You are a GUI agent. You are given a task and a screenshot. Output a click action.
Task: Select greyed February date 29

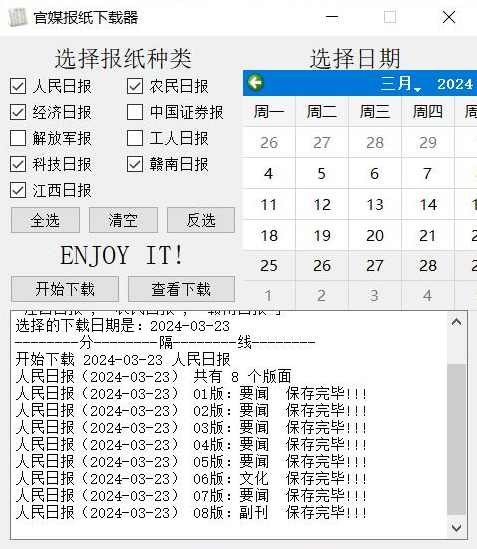pyautogui.click(x=428, y=143)
